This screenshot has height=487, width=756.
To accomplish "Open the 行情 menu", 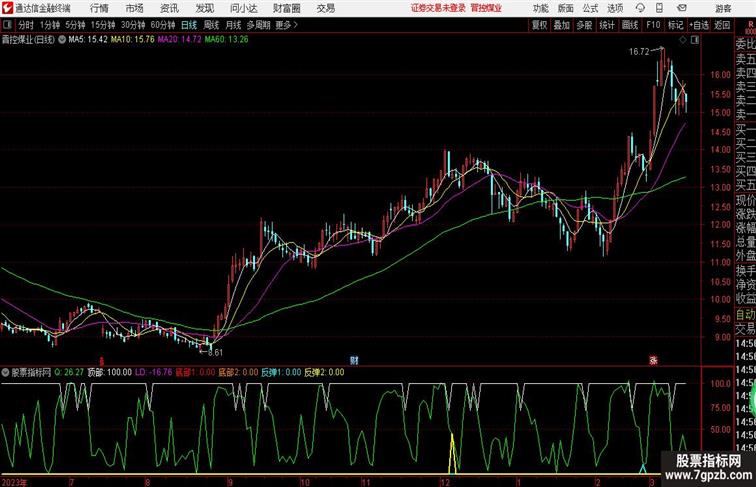I will click(x=99, y=7).
